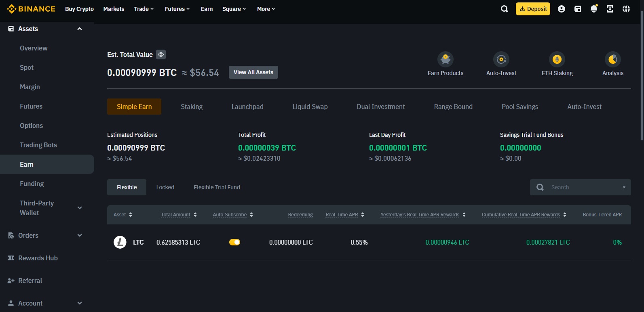
Task: Click the globe language icon
Action: 626,9
